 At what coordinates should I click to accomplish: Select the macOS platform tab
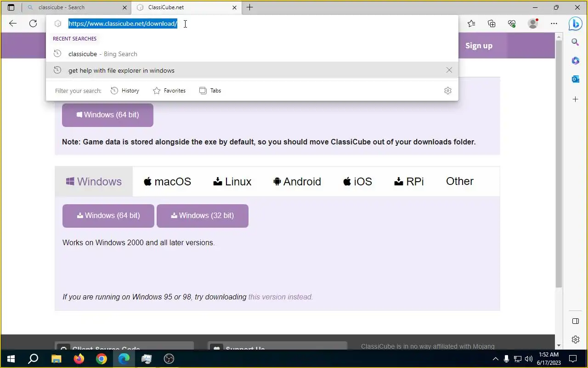tap(167, 181)
